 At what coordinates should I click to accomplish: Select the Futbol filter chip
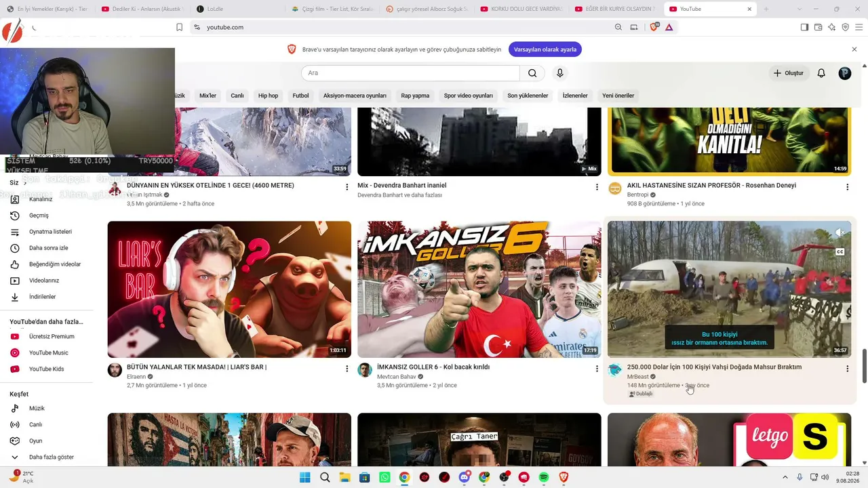pyautogui.click(x=300, y=96)
